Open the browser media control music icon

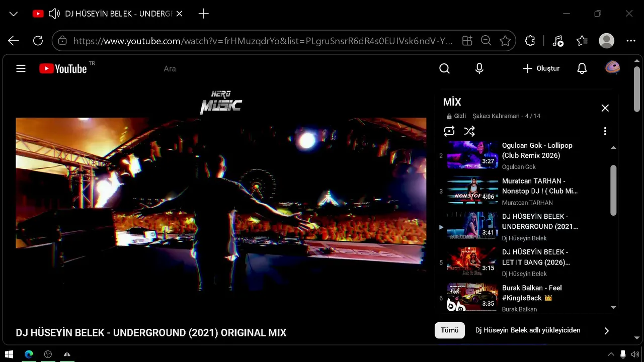pos(557,41)
